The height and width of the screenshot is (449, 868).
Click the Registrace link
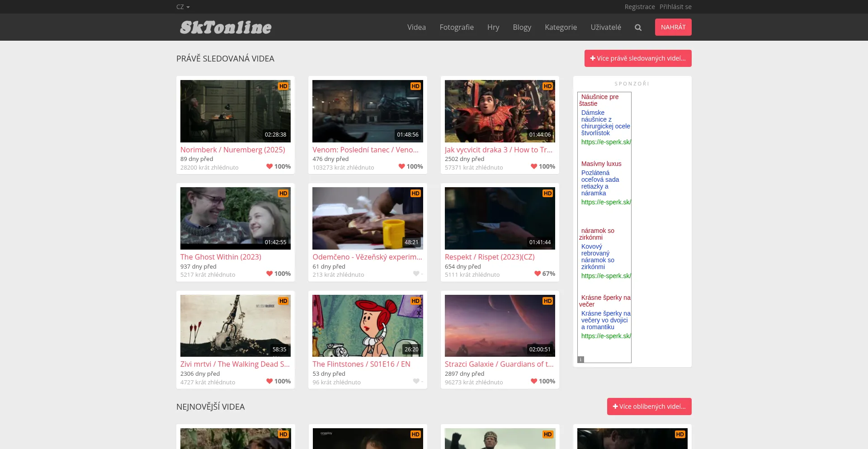(x=640, y=7)
